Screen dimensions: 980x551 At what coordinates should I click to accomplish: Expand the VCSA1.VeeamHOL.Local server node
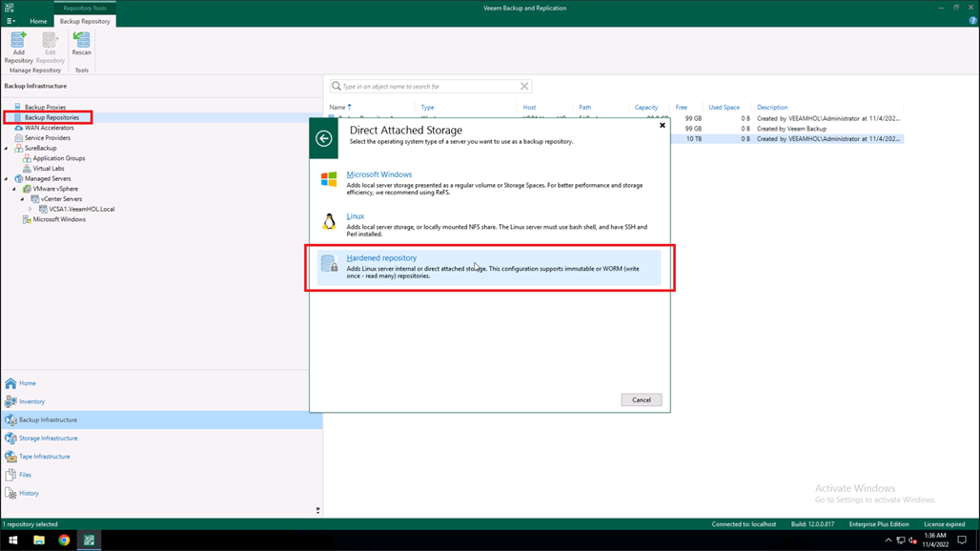[x=31, y=209]
